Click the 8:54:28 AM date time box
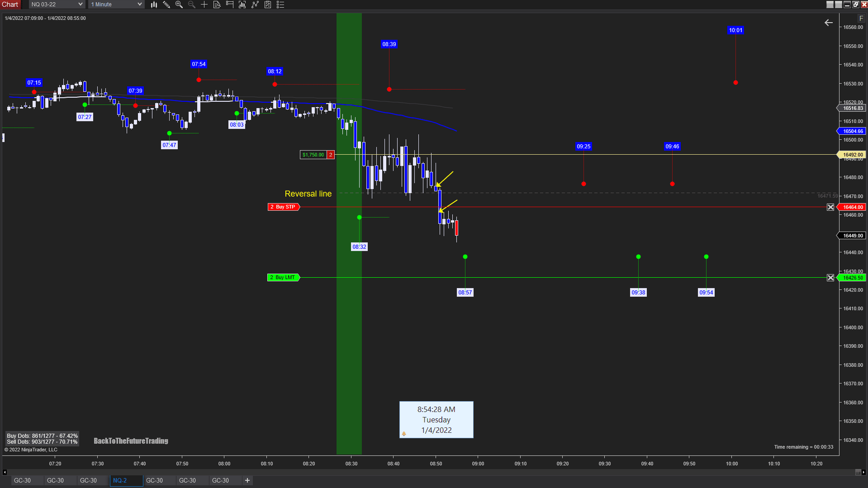Screen dimensions: 868x488 pos(436,420)
